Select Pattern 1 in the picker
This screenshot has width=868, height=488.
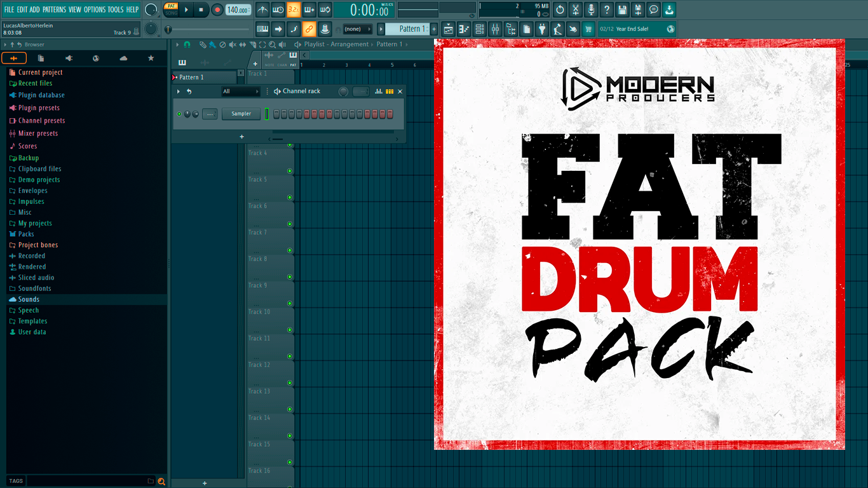point(204,77)
